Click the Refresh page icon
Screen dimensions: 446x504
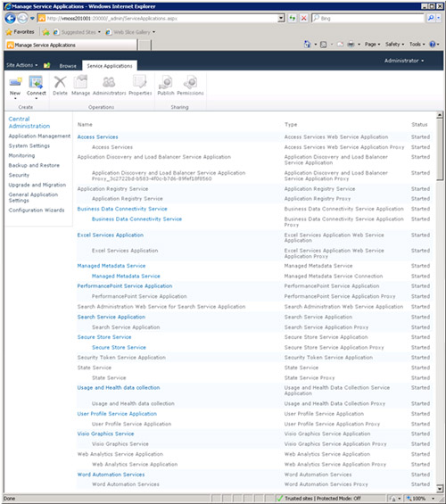coord(292,19)
